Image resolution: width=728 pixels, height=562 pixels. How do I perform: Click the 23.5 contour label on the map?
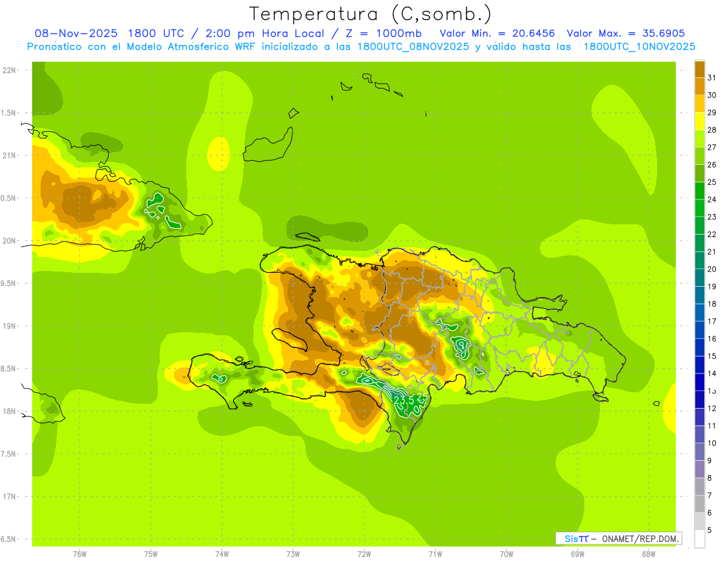[x=405, y=400]
